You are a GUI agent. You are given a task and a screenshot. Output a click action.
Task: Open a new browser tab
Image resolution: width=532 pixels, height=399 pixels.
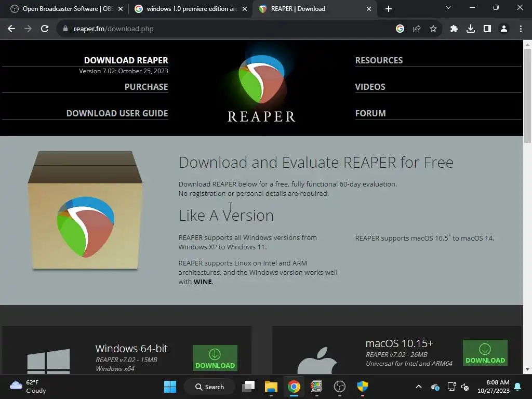pyautogui.click(x=389, y=9)
